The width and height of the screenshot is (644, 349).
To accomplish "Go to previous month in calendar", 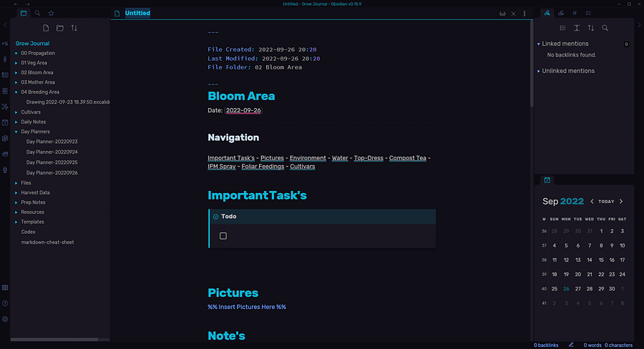I will point(592,202).
